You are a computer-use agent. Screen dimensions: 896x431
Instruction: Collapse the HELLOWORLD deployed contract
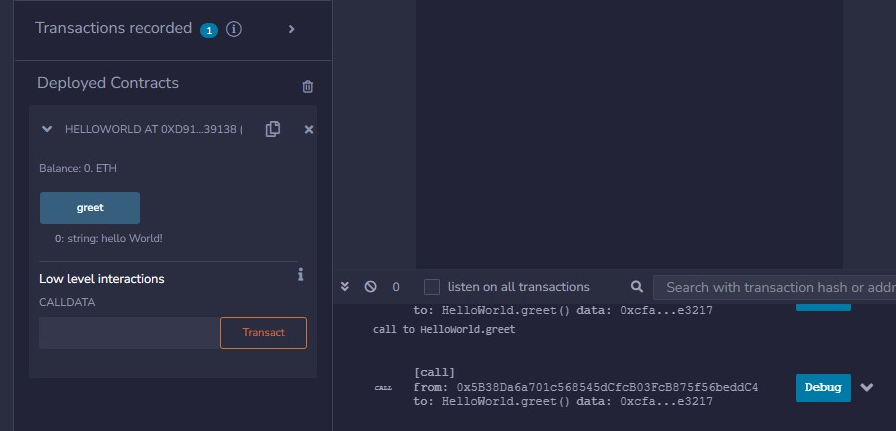[x=47, y=129]
